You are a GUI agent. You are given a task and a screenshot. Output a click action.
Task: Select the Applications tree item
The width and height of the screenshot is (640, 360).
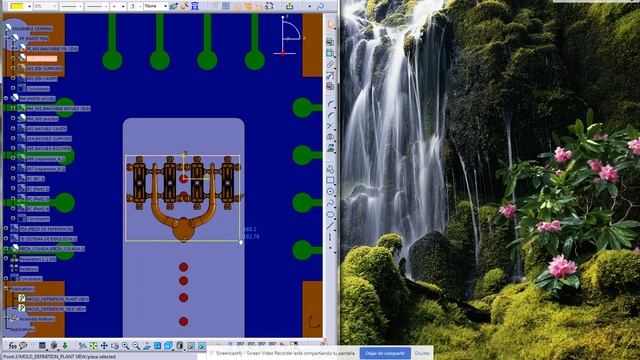[x=22, y=329]
